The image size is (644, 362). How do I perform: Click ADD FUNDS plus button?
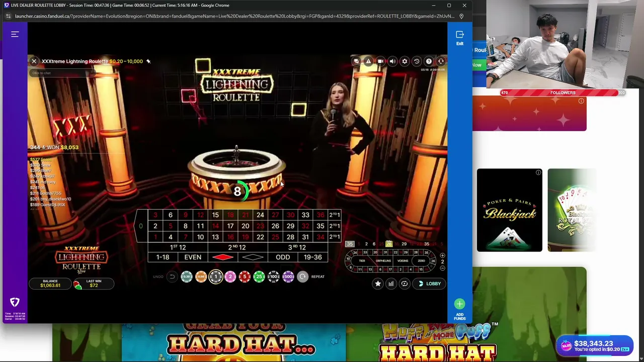coord(459,304)
